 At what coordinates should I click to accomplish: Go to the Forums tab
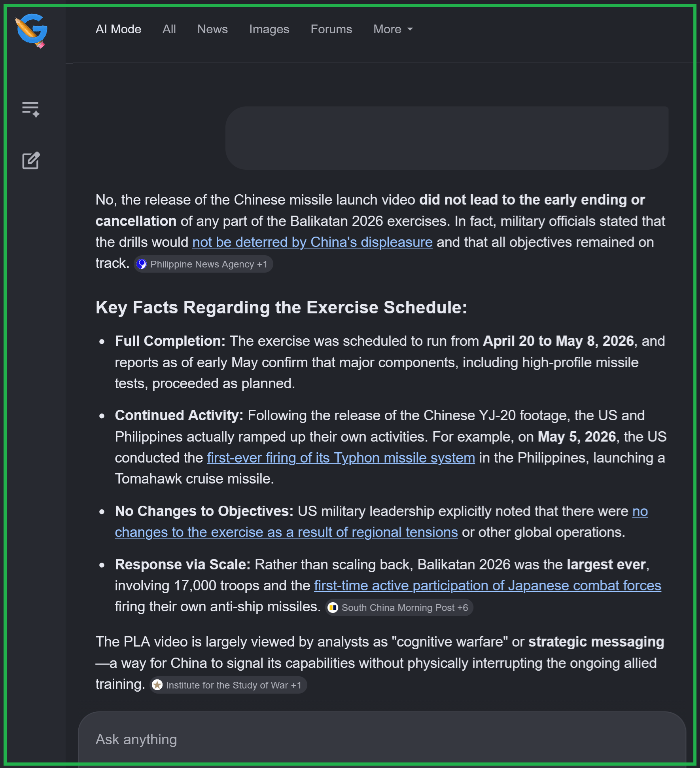[x=331, y=29]
